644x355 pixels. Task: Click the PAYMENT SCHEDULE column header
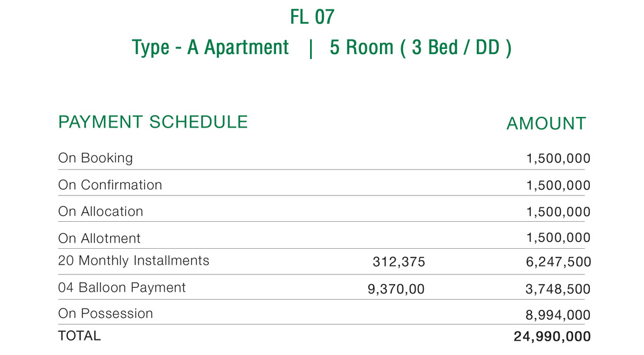(x=153, y=122)
